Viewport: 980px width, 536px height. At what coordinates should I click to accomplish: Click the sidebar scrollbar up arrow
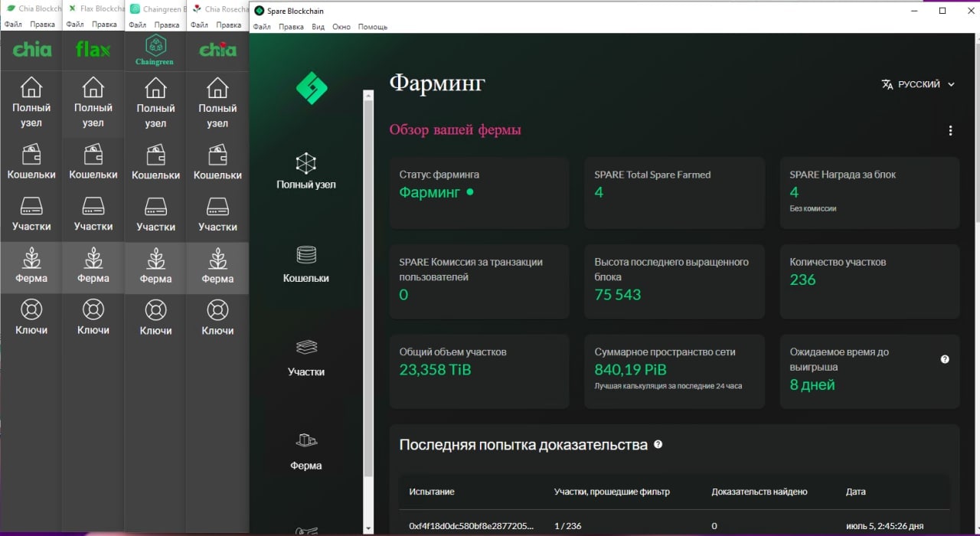click(368, 96)
